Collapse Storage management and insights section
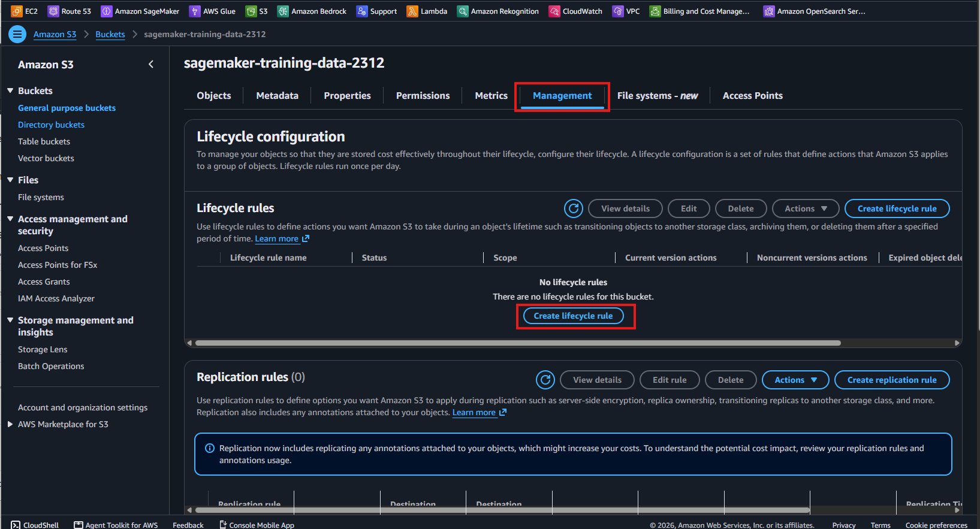Image resolution: width=980 pixels, height=529 pixels. click(x=10, y=320)
